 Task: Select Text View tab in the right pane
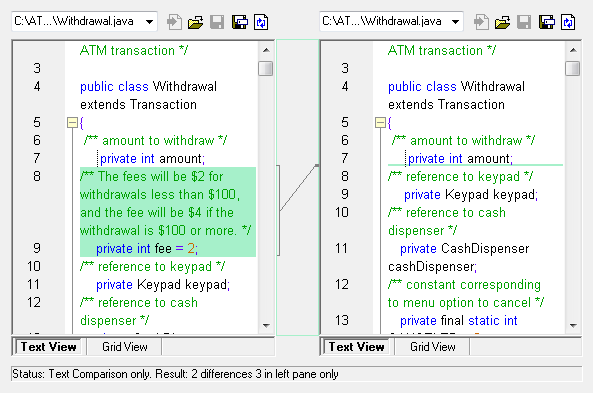[356, 347]
